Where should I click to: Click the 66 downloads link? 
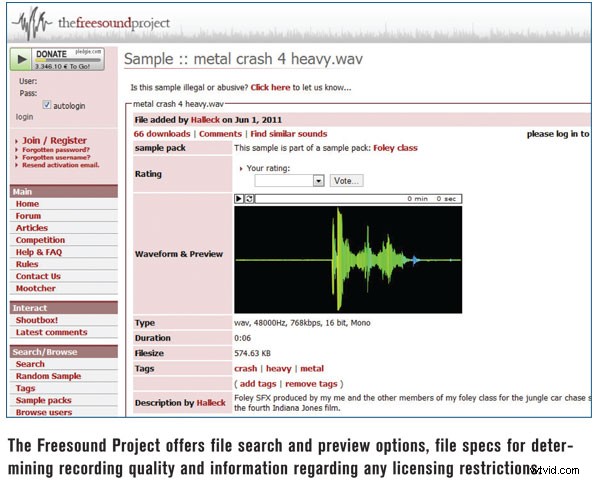162,134
